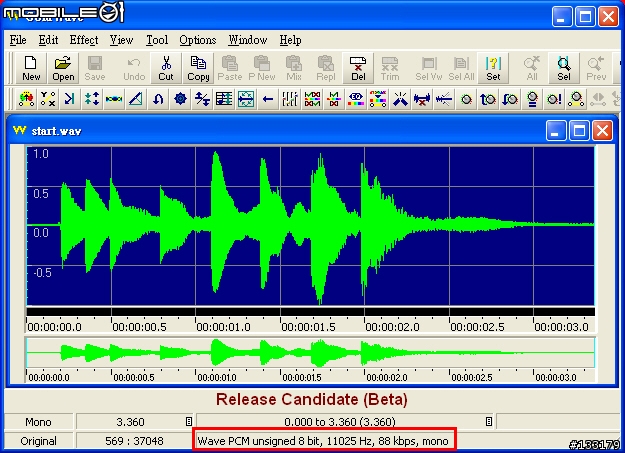This screenshot has width=625, height=453.
Task: Click the zoom All button
Action: [532, 68]
